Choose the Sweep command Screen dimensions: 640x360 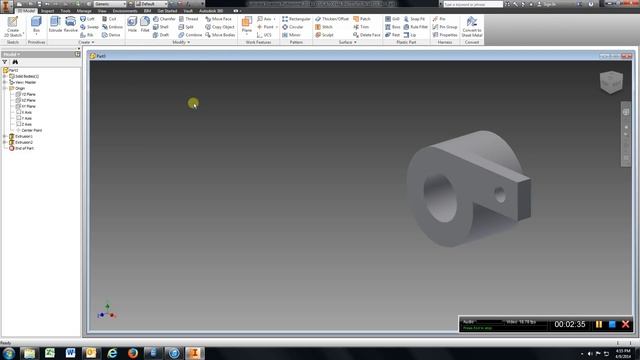89,27
